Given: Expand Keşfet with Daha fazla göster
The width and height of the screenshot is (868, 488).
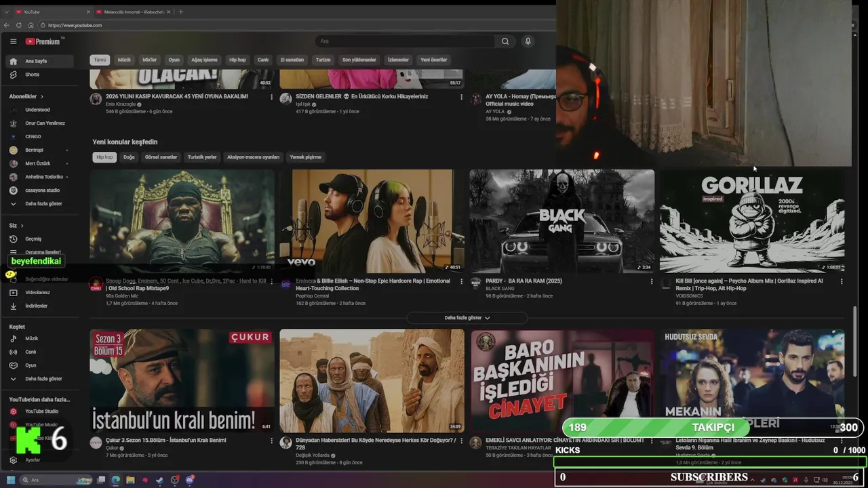Looking at the screenshot, I should [x=39, y=379].
